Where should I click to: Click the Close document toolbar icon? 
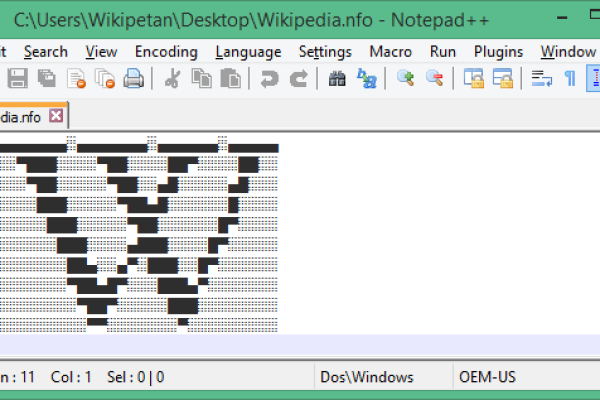pos(76,78)
